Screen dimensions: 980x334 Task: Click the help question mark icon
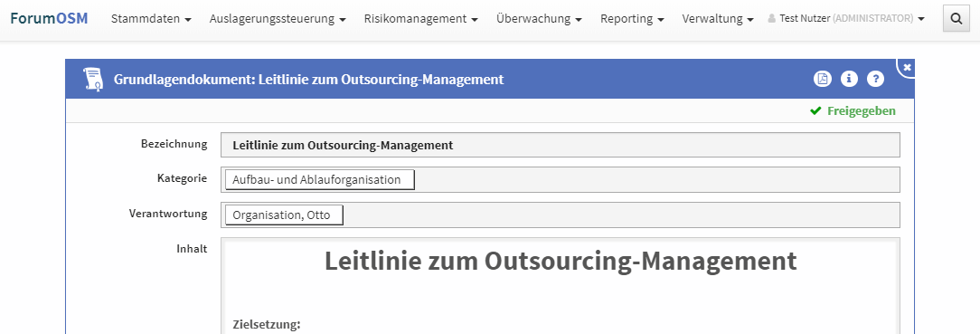(876, 79)
